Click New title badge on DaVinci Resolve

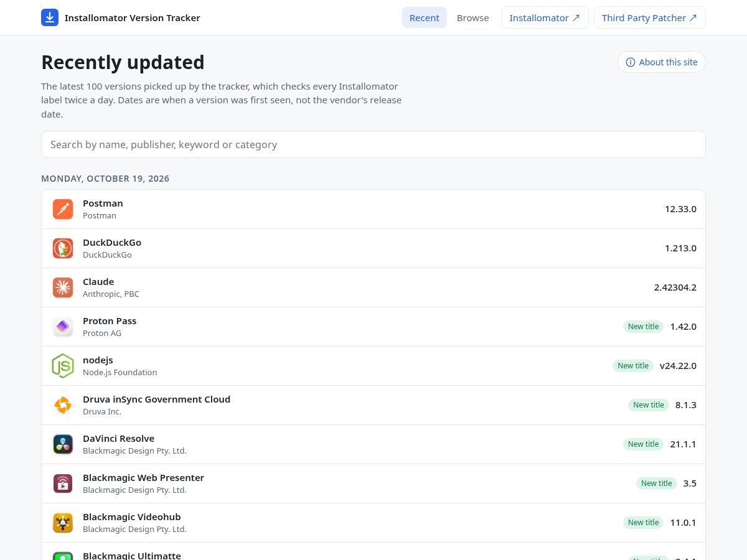(x=643, y=444)
